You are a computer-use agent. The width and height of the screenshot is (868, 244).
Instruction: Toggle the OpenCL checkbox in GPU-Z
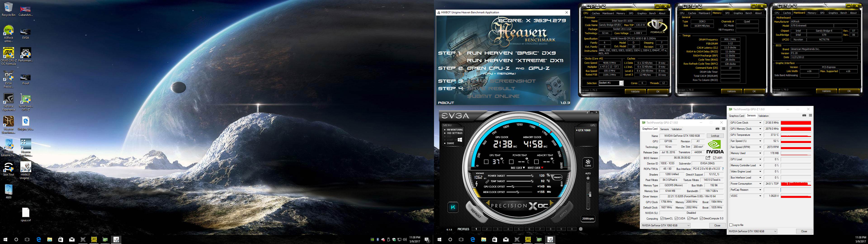click(662, 218)
